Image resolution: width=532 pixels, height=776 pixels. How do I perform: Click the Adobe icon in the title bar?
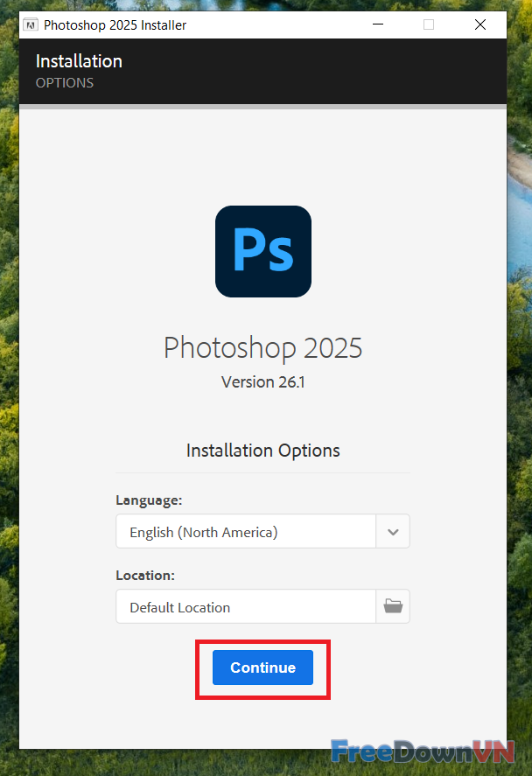(x=29, y=24)
